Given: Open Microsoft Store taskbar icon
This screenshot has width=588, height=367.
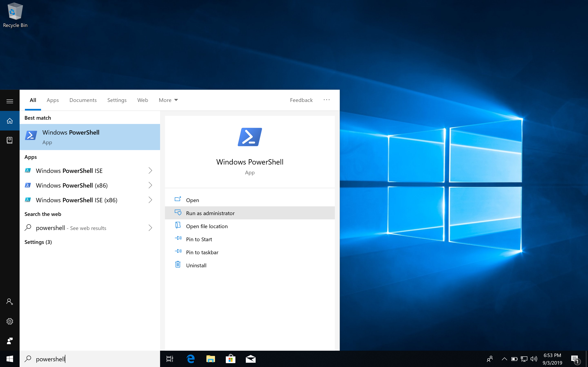Looking at the screenshot, I should click(230, 359).
